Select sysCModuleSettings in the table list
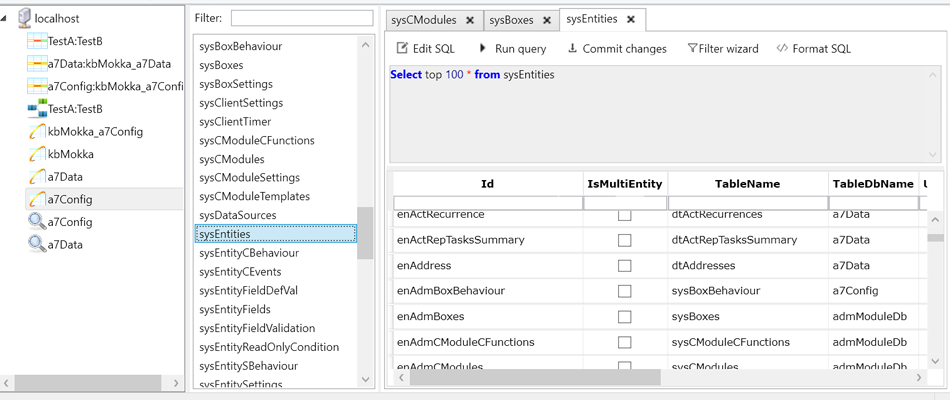 tap(250, 178)
